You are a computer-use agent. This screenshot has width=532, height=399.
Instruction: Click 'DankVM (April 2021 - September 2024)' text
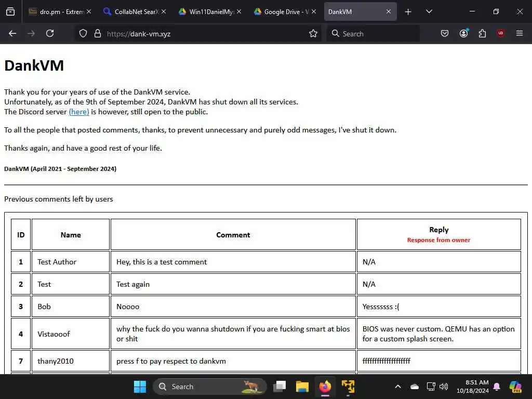pyautogui.click(x=60, y=169)
